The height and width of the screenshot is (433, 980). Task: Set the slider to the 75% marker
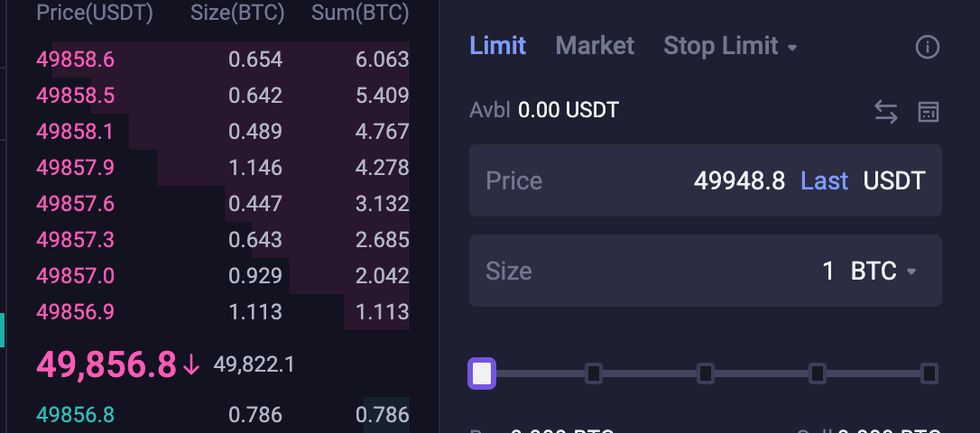point(818,373)
